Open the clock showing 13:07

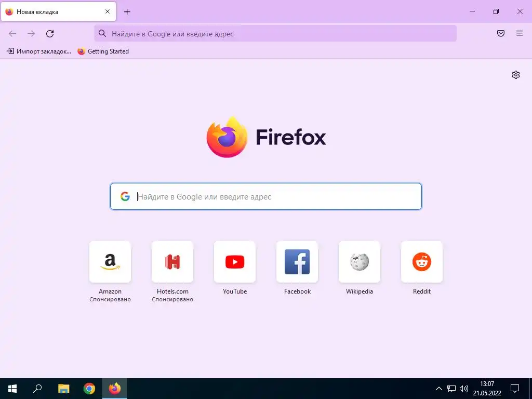487,389
